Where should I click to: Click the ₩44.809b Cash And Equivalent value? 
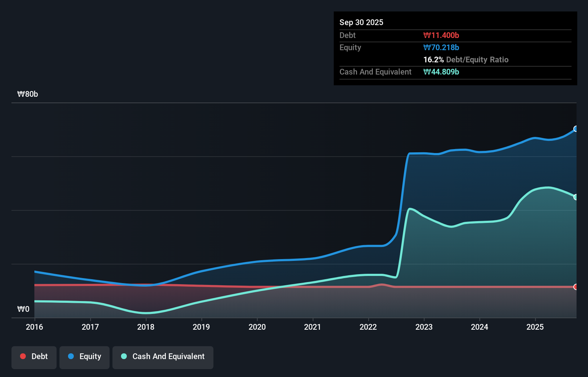click(441, 72)
